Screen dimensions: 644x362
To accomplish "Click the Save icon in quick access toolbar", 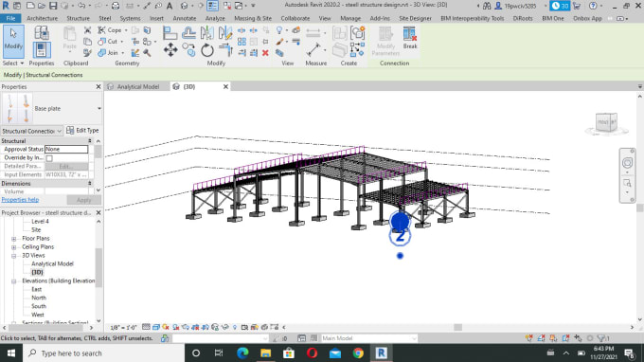I will 53,6.
